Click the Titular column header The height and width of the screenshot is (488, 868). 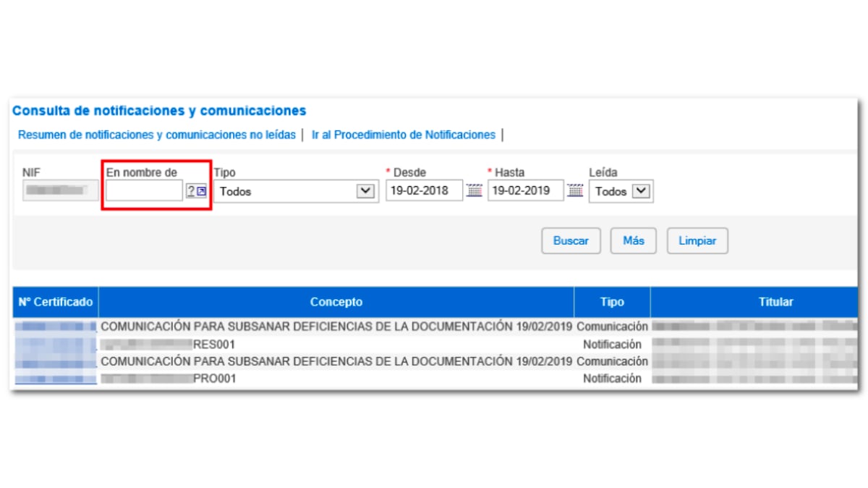pyautogui.click(x=753, y=302)
